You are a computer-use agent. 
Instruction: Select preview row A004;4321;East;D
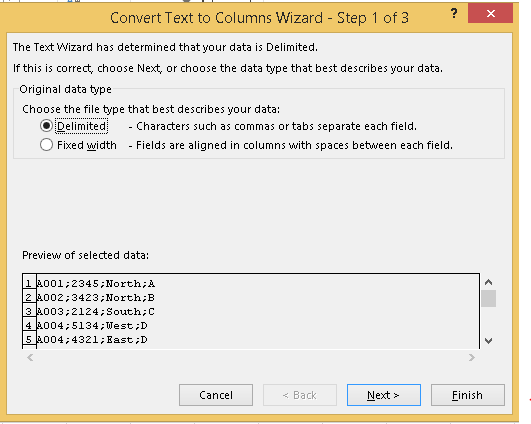pos(92,340)
